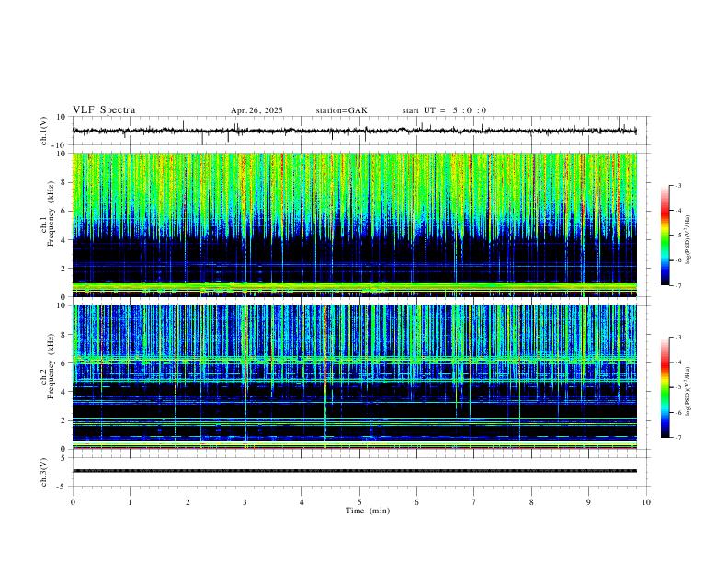This screenshot has height=563, width=728.
Task: Click the lower PSD color bar
Action: [x=665, y=387]
